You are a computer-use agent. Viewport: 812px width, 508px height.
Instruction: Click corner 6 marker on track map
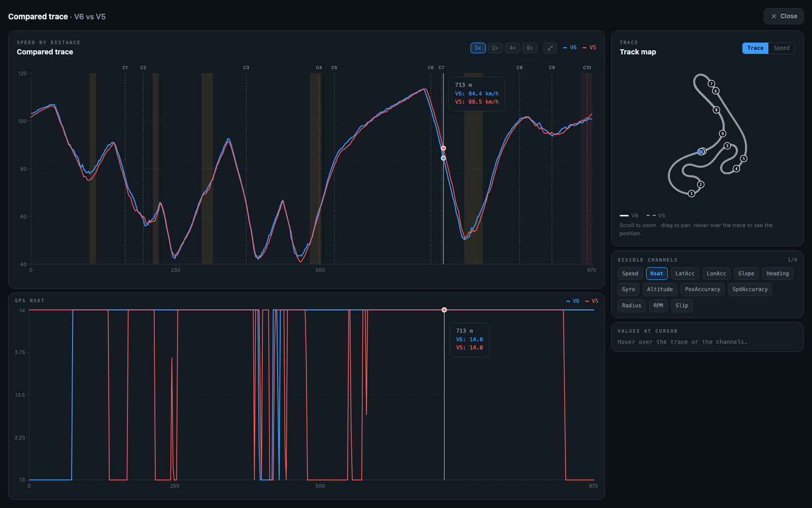[716, 91]
